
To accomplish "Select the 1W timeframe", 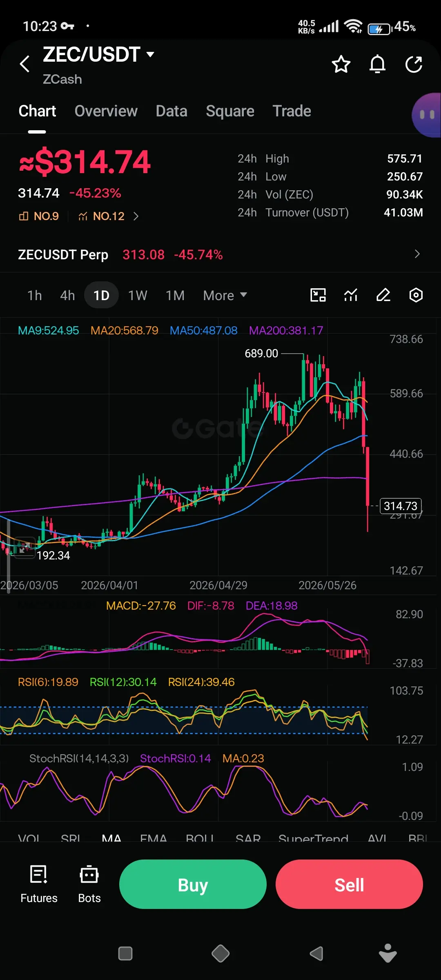I will point(138,295).
